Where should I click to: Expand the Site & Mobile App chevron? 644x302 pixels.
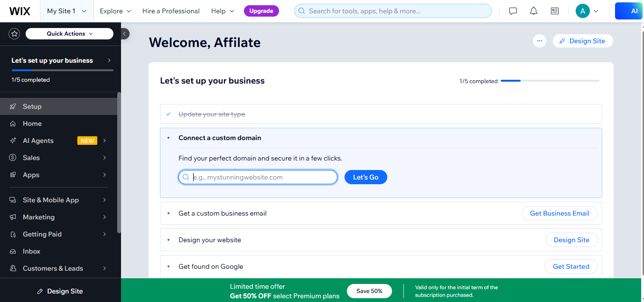coord(104,200)
